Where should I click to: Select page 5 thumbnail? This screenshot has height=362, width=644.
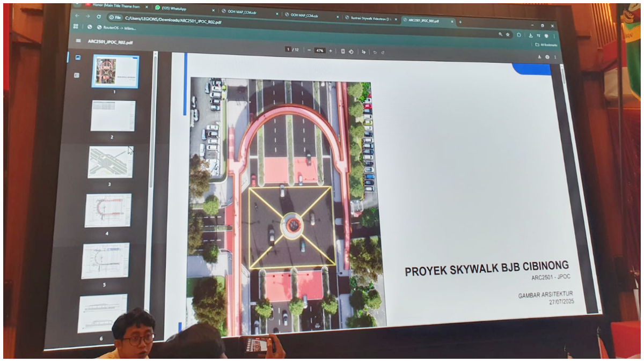click(105, 261)
